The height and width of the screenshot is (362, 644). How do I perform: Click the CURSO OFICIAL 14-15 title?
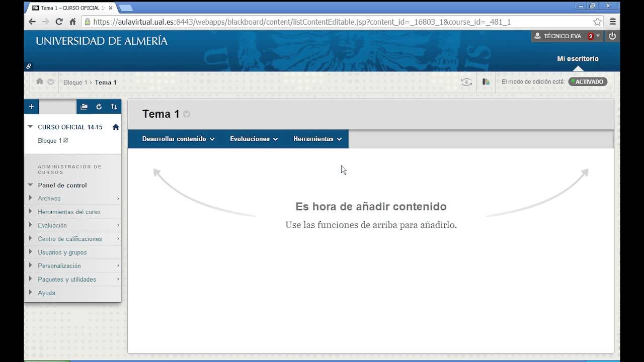[70, 127]
